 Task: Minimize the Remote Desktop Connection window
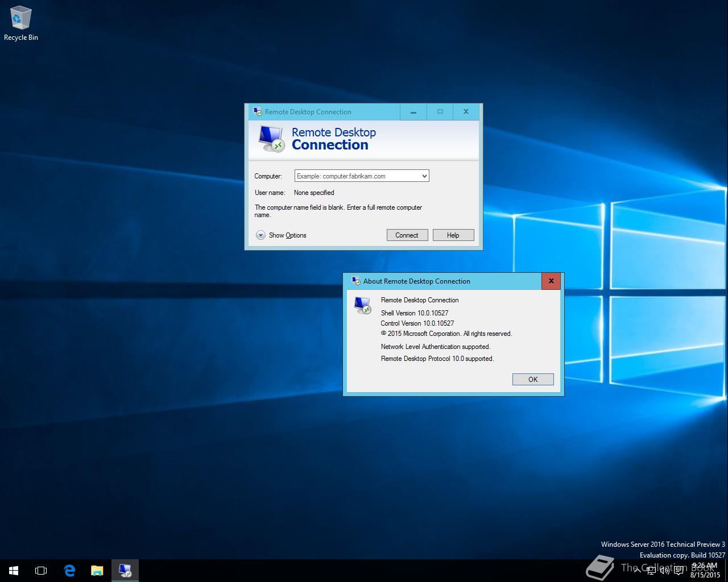(x=413, y=111)
